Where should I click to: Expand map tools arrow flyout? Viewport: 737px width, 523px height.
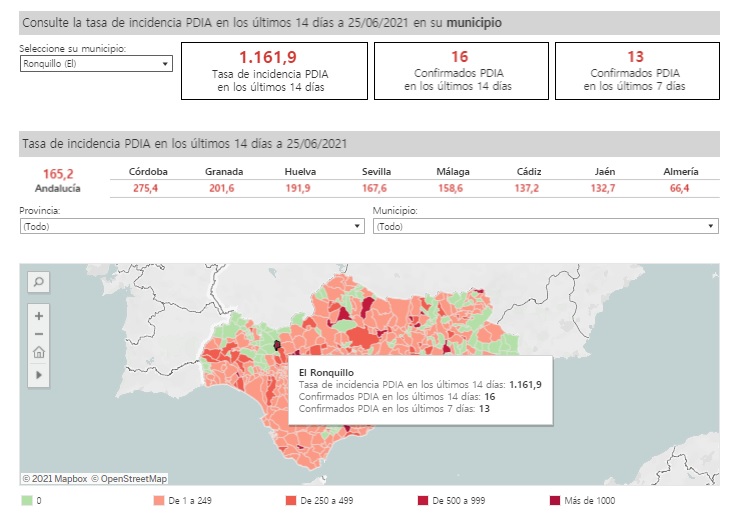pyautogui.click(x=39, y=374)
